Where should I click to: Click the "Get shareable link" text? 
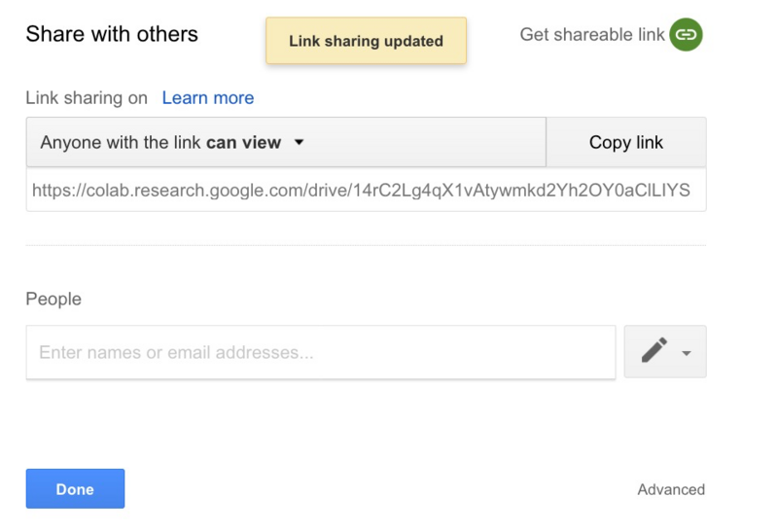pos(592,35)
